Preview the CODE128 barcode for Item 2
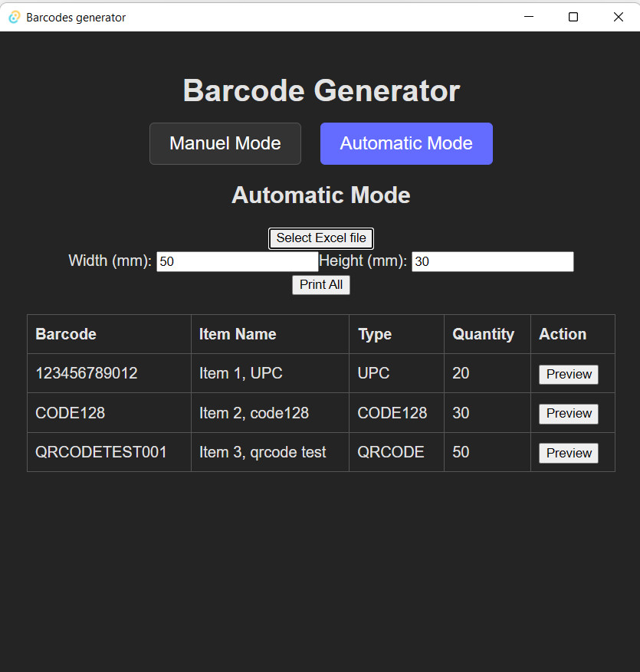This screenshot has height=672, width=640. [568, 413]
